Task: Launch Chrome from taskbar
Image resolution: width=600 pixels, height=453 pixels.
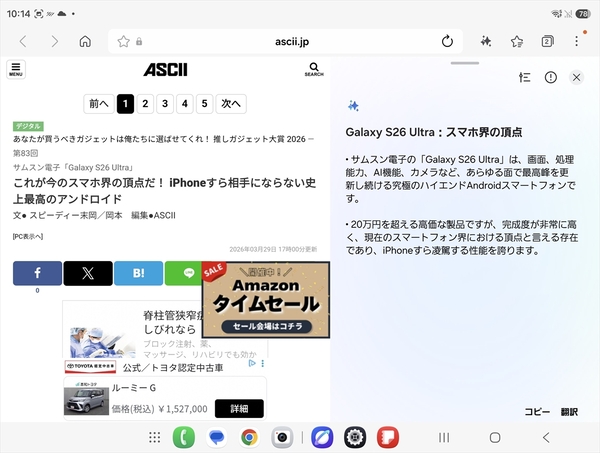Action: [x=249, y=437]
